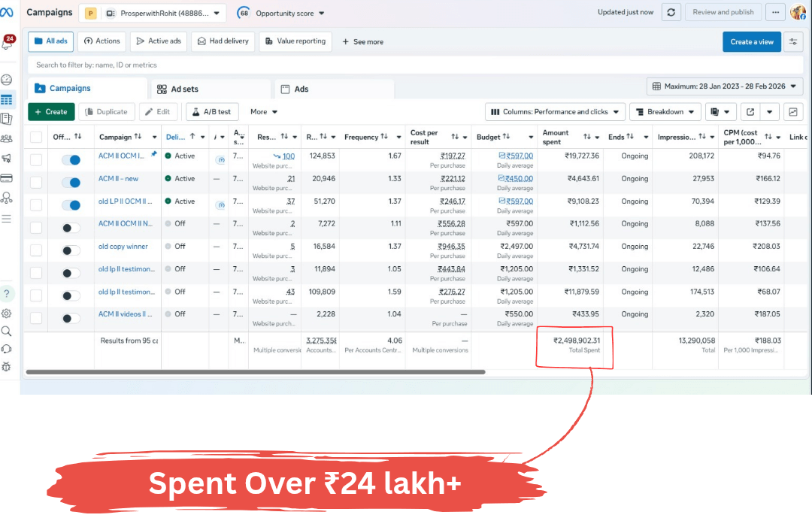Turn off the ACM II OCM I campaign toggle

pos(71,160)
